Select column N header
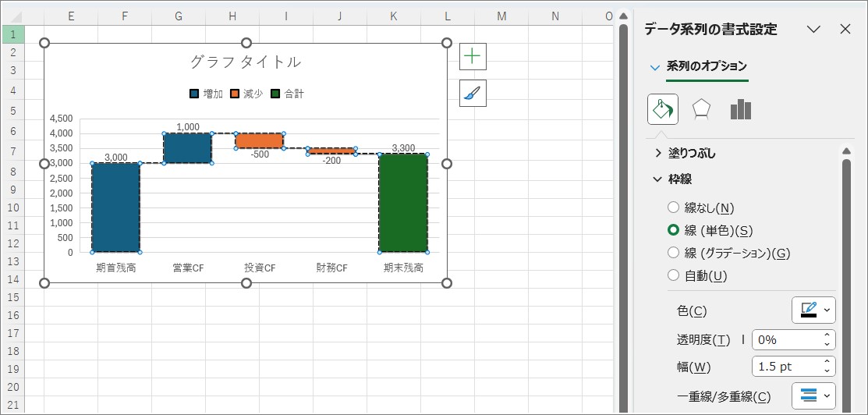Screen dimensions: 868x415 coord(555,16)
